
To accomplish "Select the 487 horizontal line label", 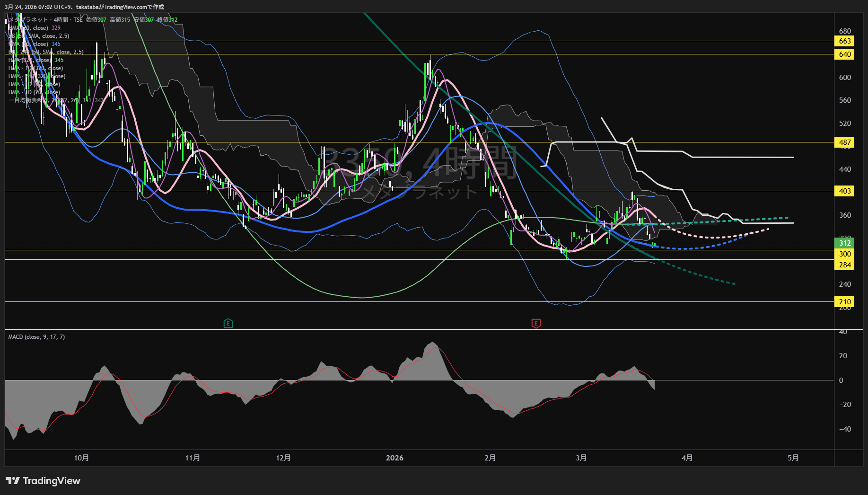I will click(x=844, y=142).
